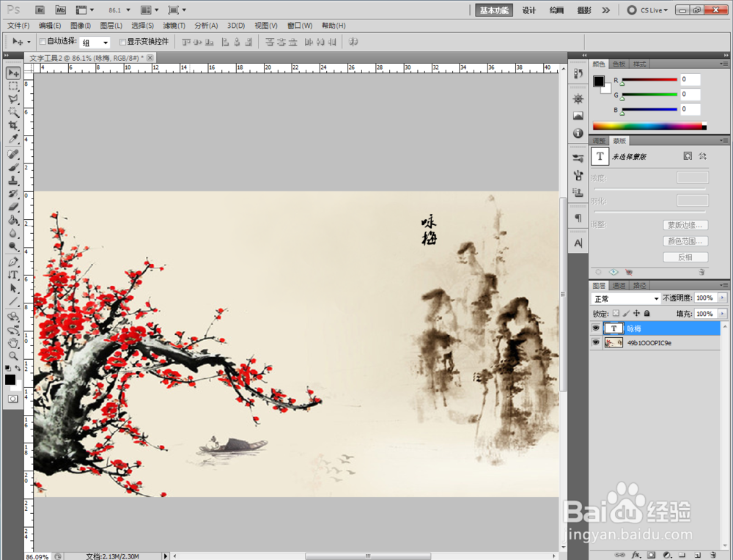Open the layer opacity slider arrow
The height and width of the screenshot is (560, 733).
point(723,298)
